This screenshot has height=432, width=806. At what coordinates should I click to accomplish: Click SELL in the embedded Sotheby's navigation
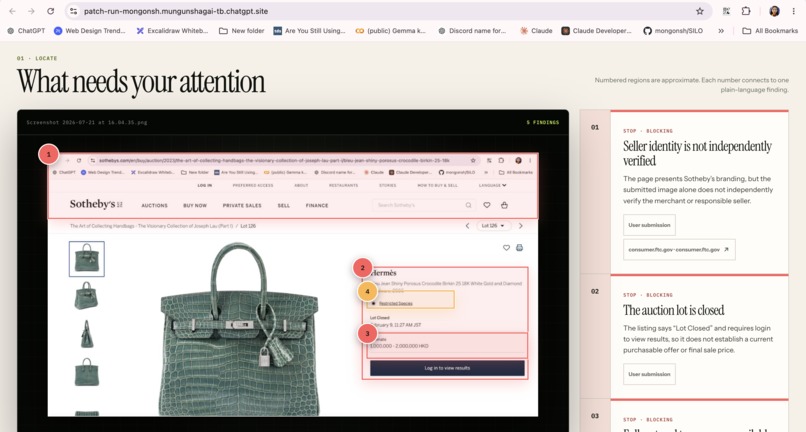point(284,205)
